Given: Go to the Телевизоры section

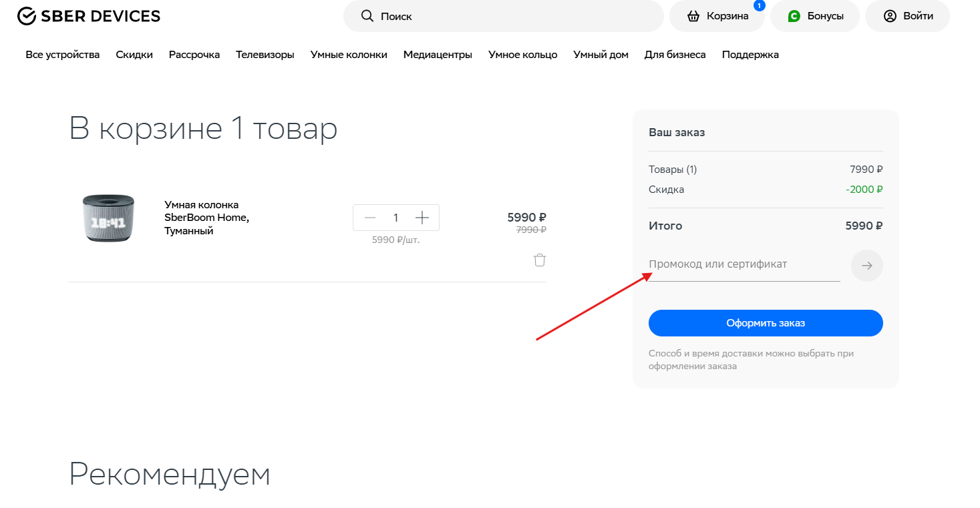Looking at the screenshot, I should [265, 55].
